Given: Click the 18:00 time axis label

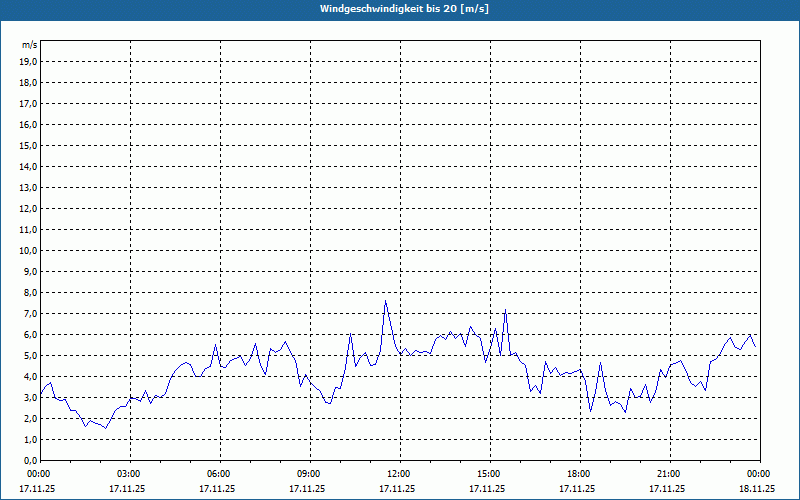Looking at the screenshot, I should (579, 474).
